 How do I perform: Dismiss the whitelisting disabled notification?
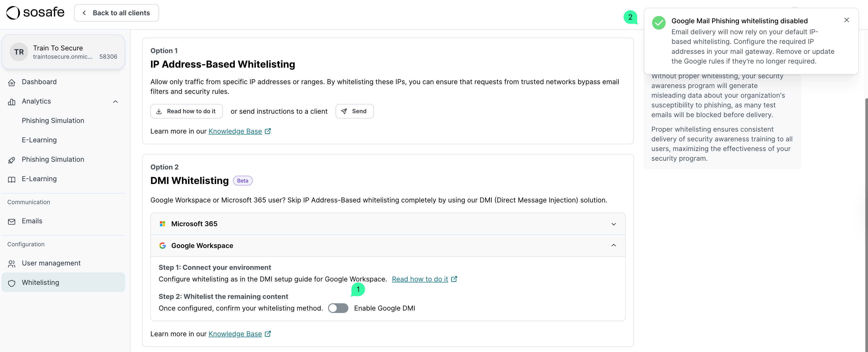(846, 20)
